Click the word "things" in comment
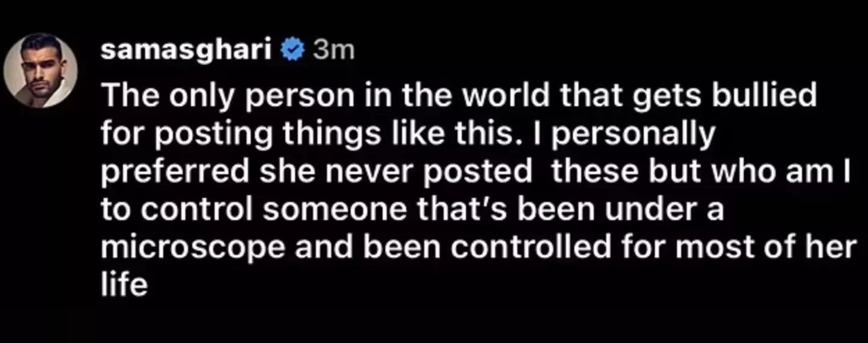This screenshot has width=868, height=343. tap(292, 134)
